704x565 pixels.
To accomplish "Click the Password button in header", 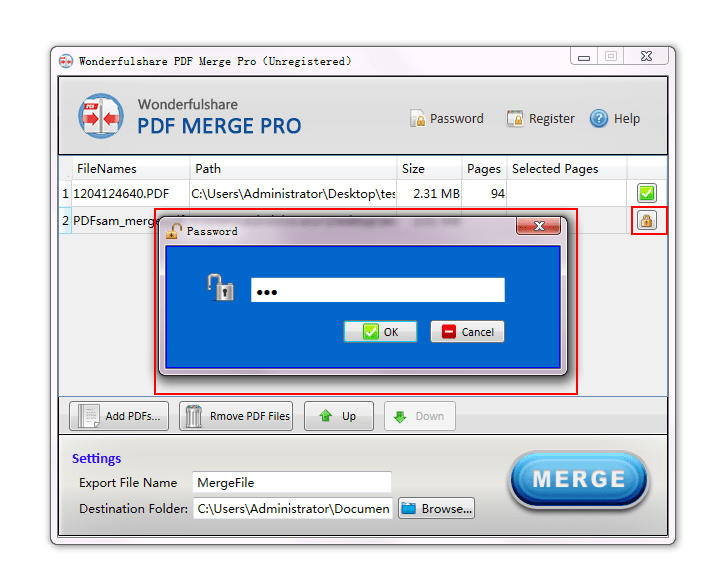I will (447, 119).
